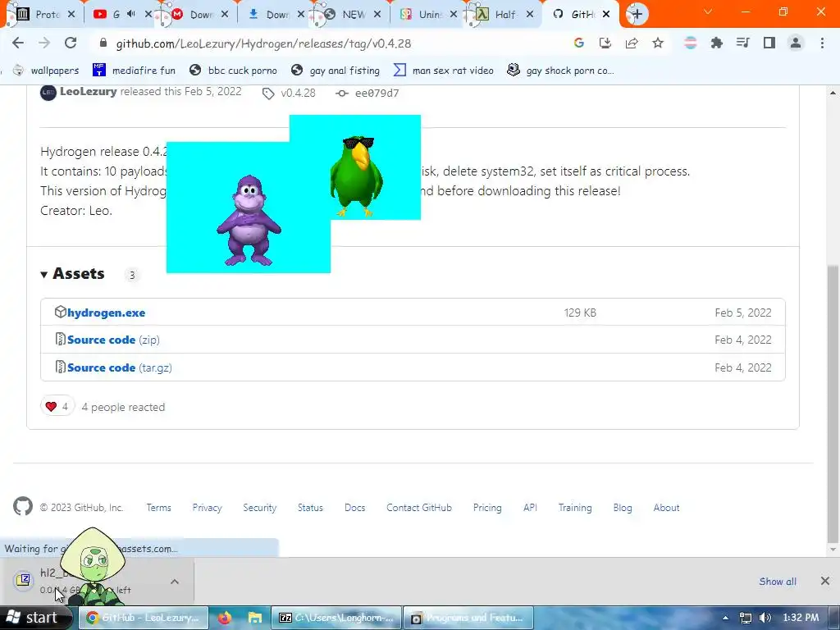The width and height of the screenshot is (840, 630).
Task: Switch to the Proto tab
Action: (46, 15)
